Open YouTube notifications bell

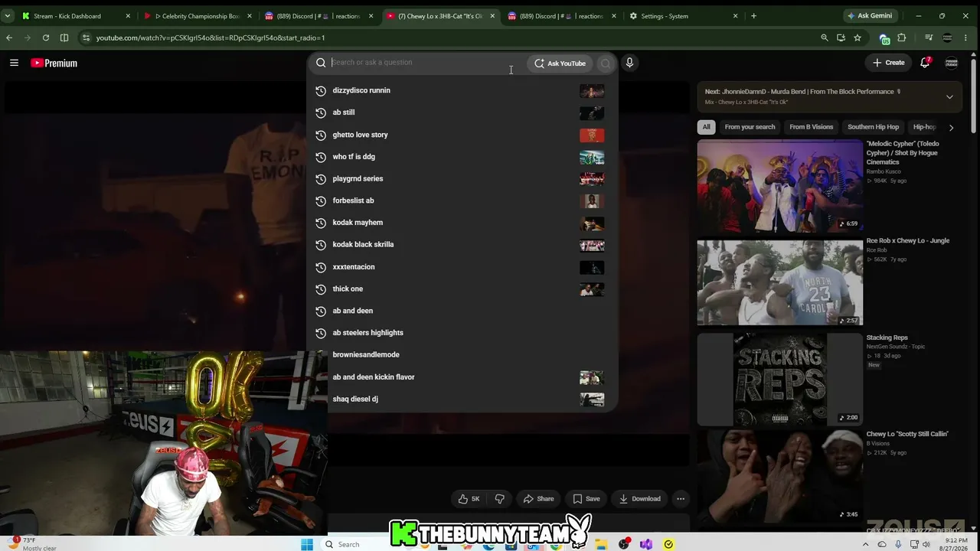[925, 63]
